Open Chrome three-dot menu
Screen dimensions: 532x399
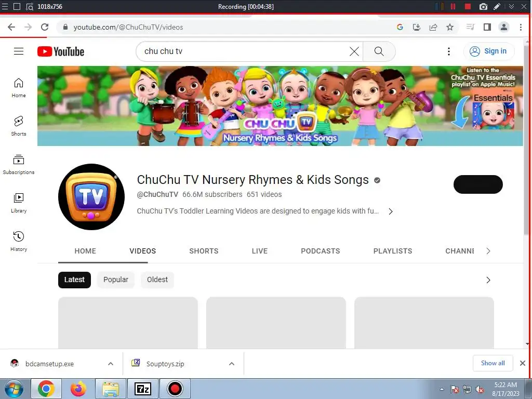[x=521, y=27]
